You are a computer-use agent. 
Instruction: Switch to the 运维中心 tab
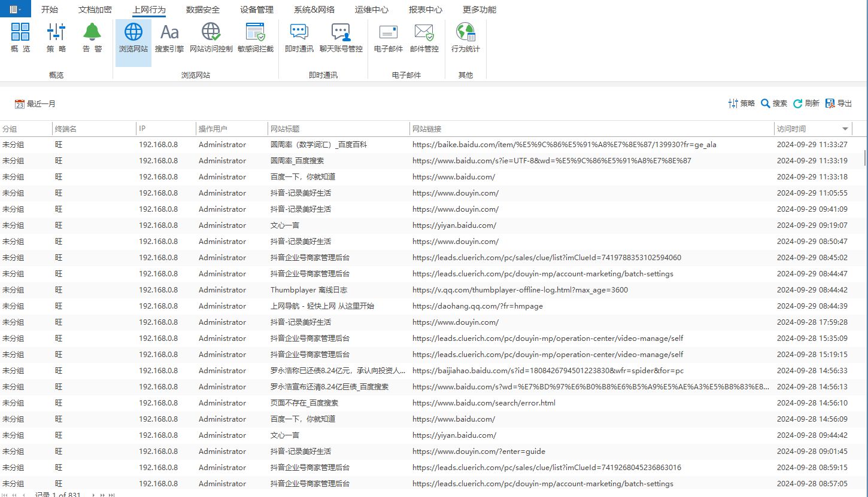(371, 10)
